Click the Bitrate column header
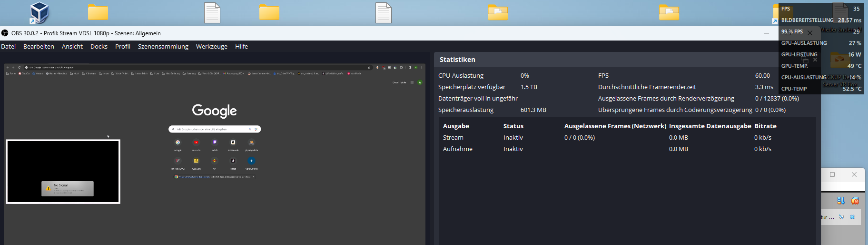Image resolution: width=868 pixels, height=245 pixels. [x=765, y=126]
